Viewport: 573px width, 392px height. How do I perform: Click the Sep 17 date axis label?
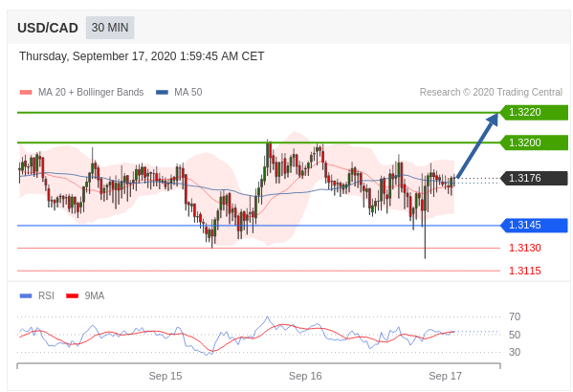(x=445, y=376)
